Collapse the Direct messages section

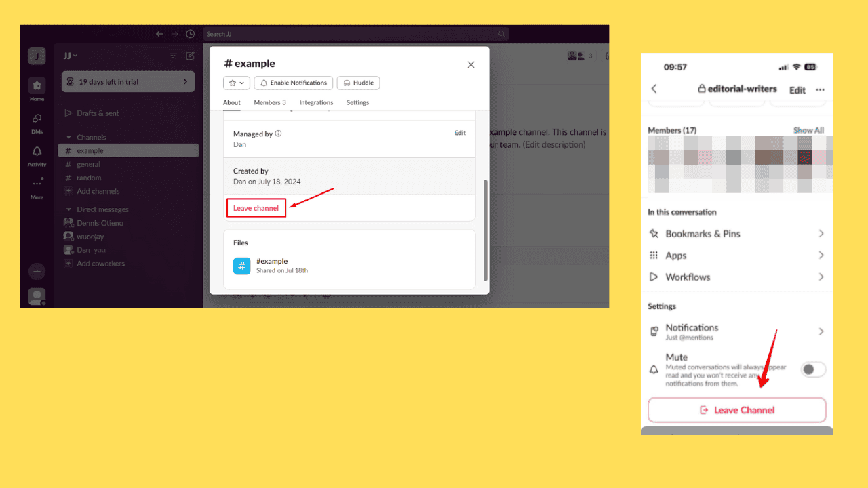pyautogui.click(x=68, y=209)
